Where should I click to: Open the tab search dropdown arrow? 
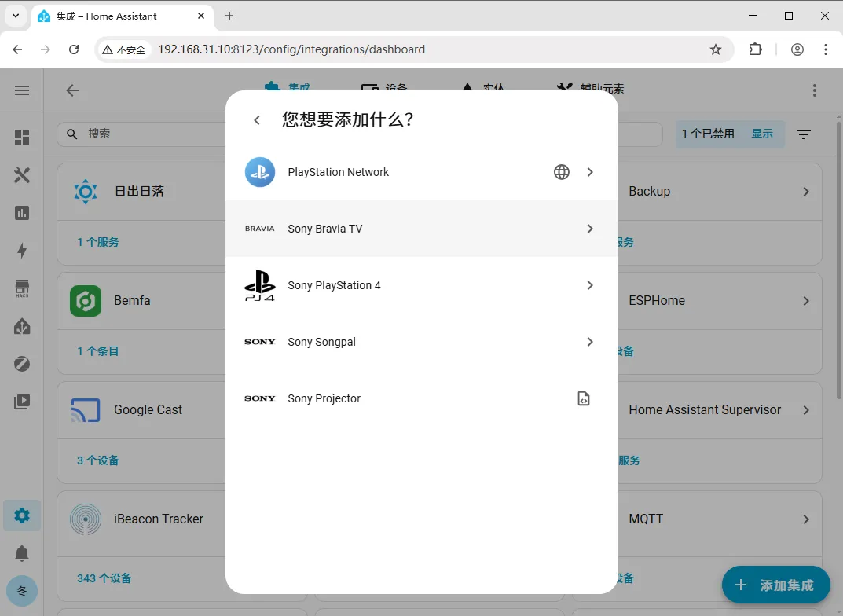pos(16,16)
